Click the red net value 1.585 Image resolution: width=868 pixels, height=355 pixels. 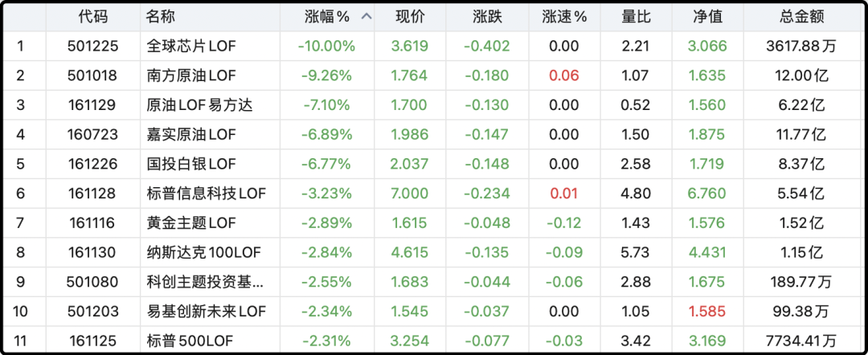tap(706, 312)
